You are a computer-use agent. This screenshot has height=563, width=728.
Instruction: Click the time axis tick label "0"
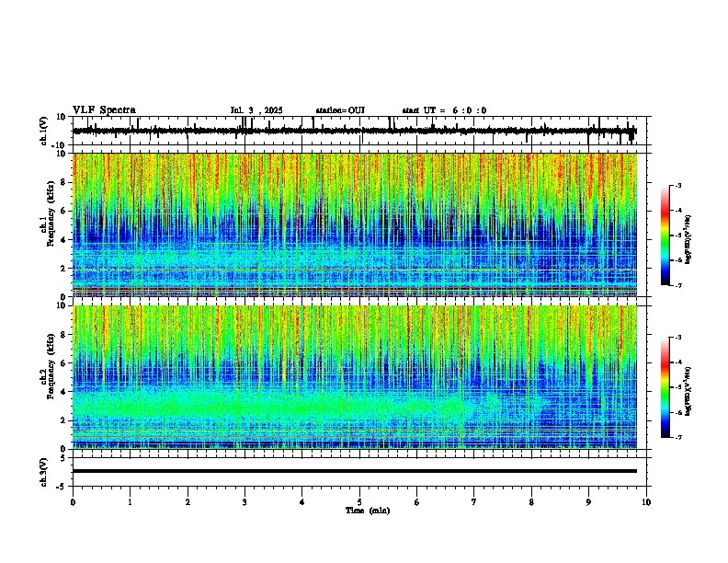[x=73, y=502]
